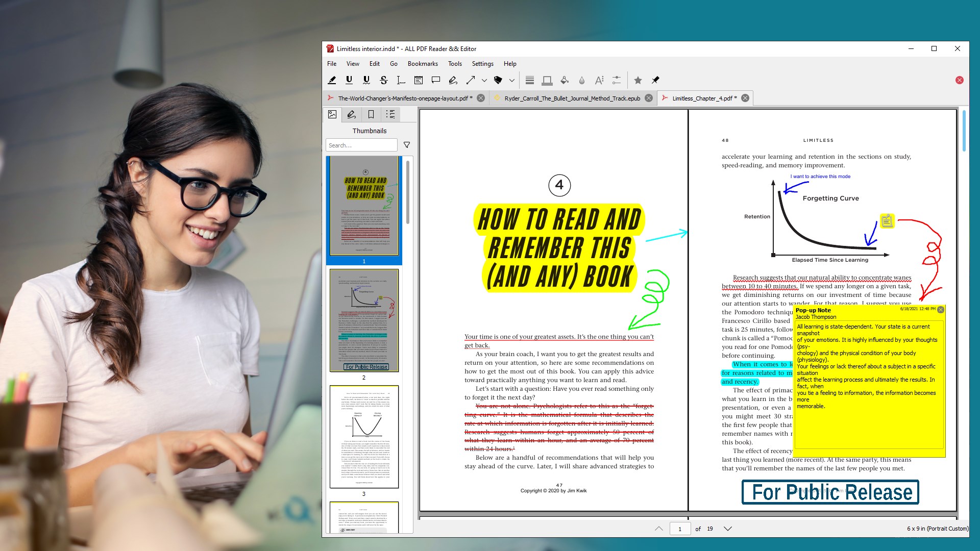This screenshot has height=551, width=980.
Task: Select the squiggly underline tool
Action: (366, 80)
